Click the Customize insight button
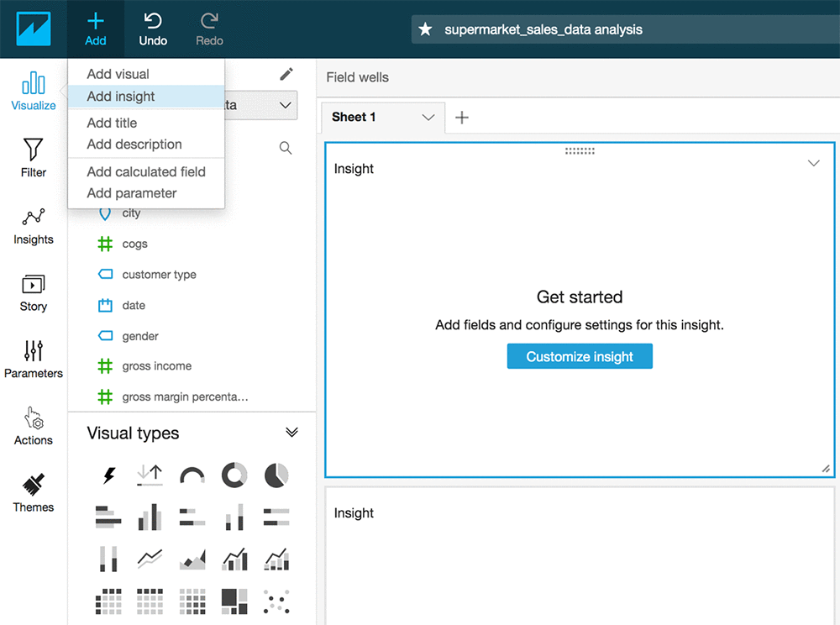Image resolution: width=840 pixels, height=625 pixels. [x=580, y=356]
